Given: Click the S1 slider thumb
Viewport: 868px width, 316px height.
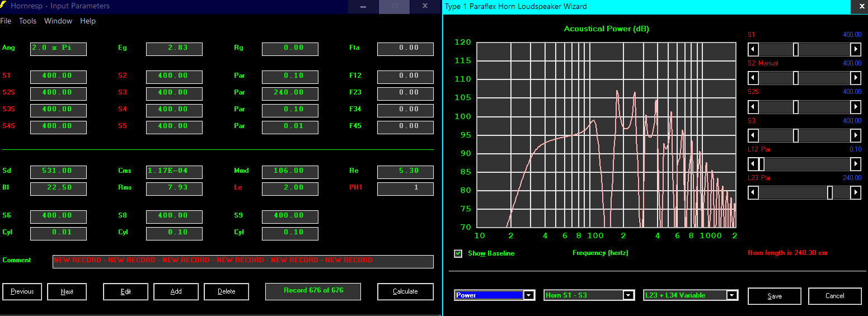Looking at the screenshot, I should [x=795, y=49].
